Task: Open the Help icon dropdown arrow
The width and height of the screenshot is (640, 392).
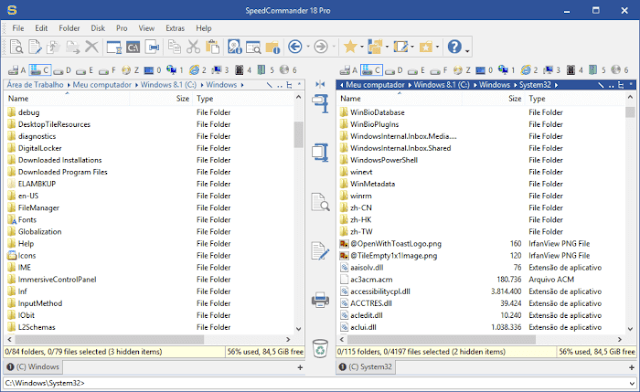Action: pos(467,51)
